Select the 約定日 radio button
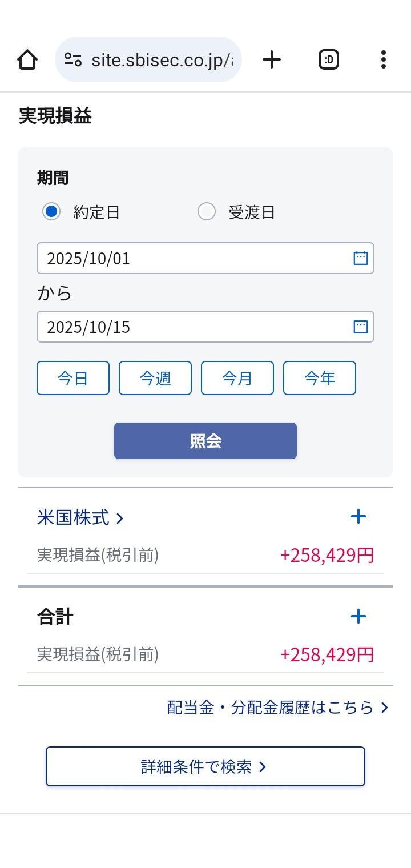Viewport: 411px width, 868px height. coord(51,212)
